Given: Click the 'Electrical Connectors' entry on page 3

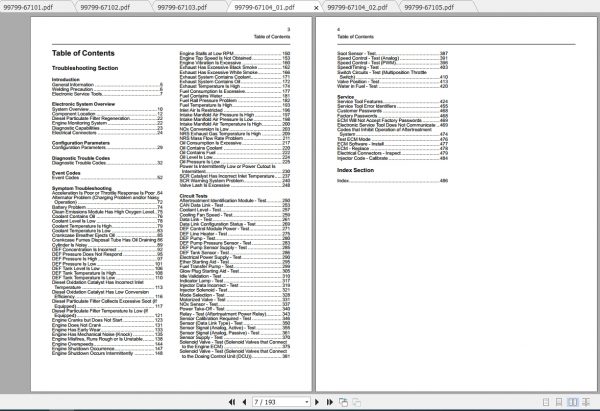Looking at the screenshot, I should click(107, 132).
